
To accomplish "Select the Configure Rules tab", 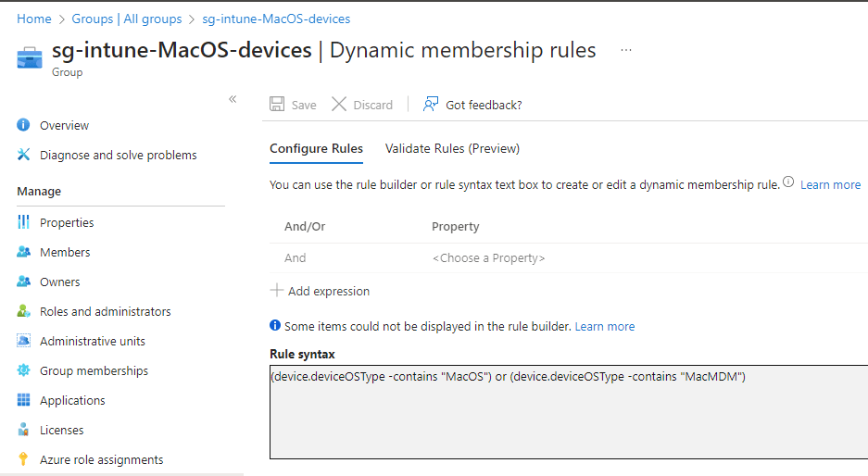I will pos(316,148).
